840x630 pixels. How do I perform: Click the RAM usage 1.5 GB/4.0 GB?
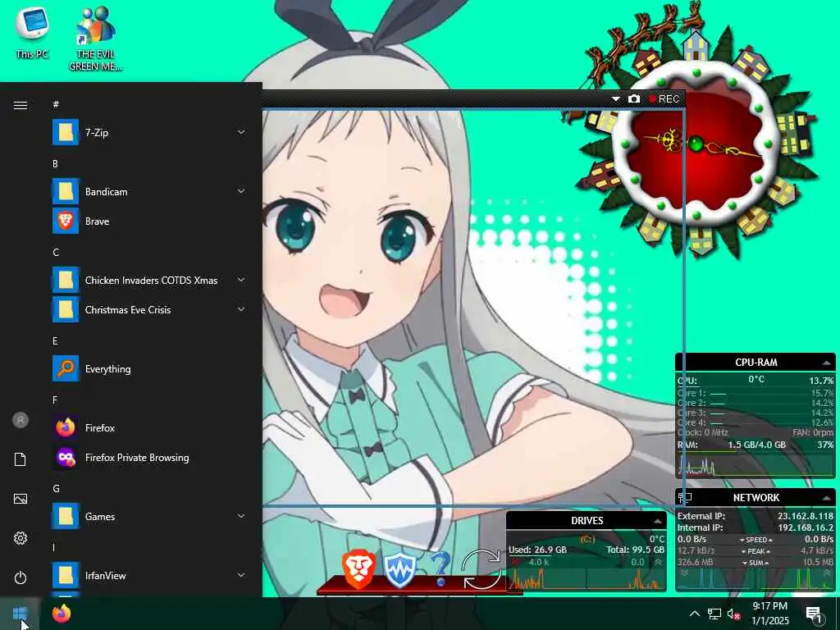756,445
